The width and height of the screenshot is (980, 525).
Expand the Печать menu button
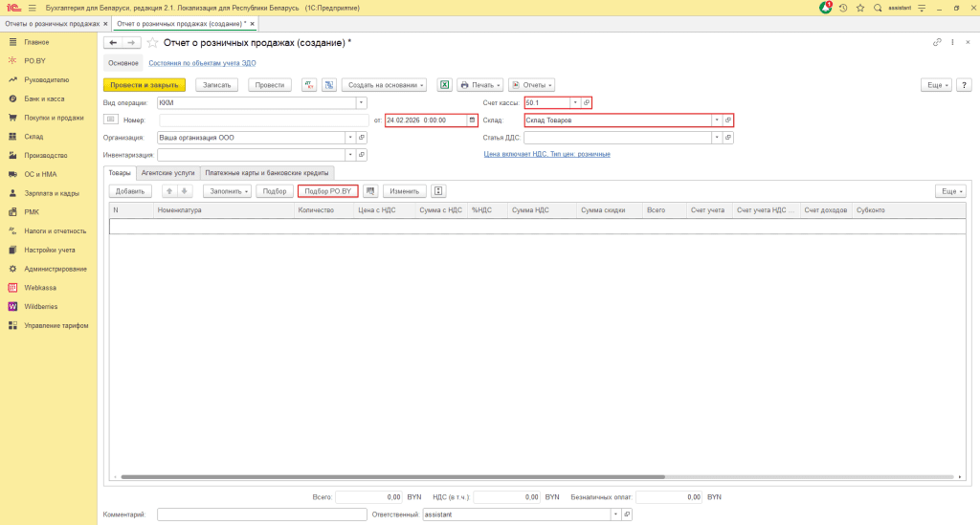tap(480, 84)
